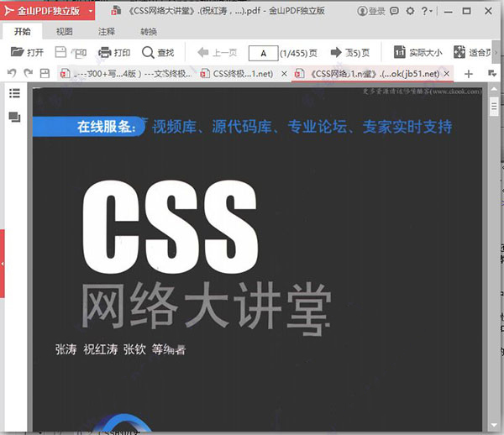Click the 张涛 祝红涛 张钦 authors line
This screenshot has width=504, height=435.
[x=121, y=349]
